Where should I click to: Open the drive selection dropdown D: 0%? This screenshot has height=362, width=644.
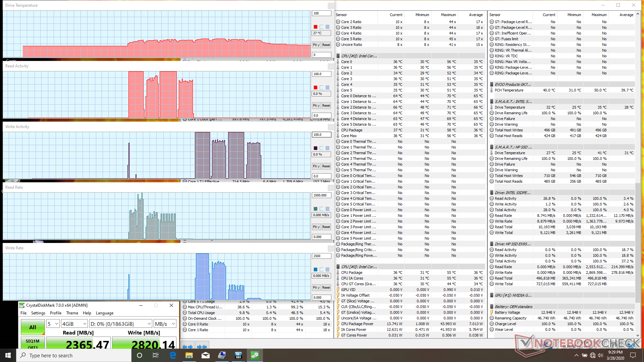121,324
